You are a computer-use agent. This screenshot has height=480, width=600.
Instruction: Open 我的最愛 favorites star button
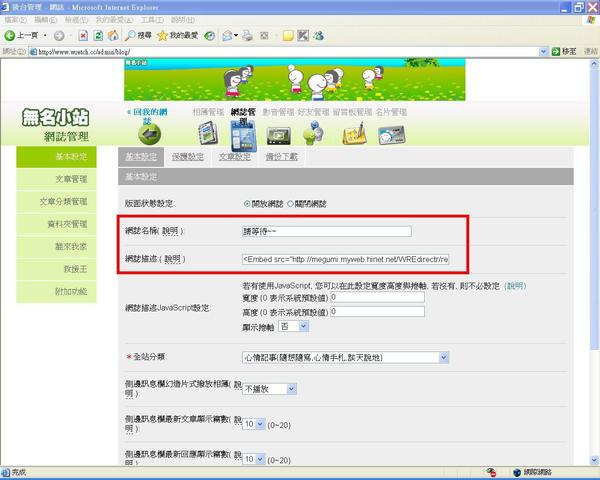(178, 36)
